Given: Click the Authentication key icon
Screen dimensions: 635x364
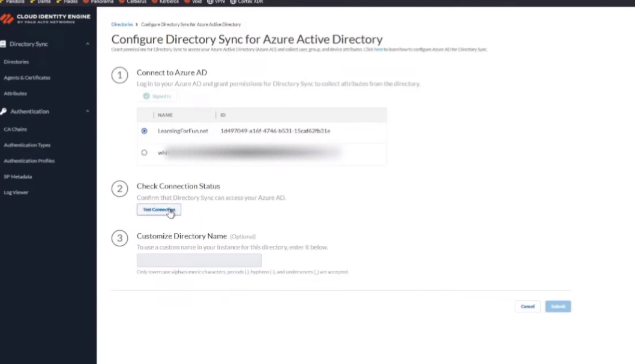Looking at the screenshot, I should 3,111.
